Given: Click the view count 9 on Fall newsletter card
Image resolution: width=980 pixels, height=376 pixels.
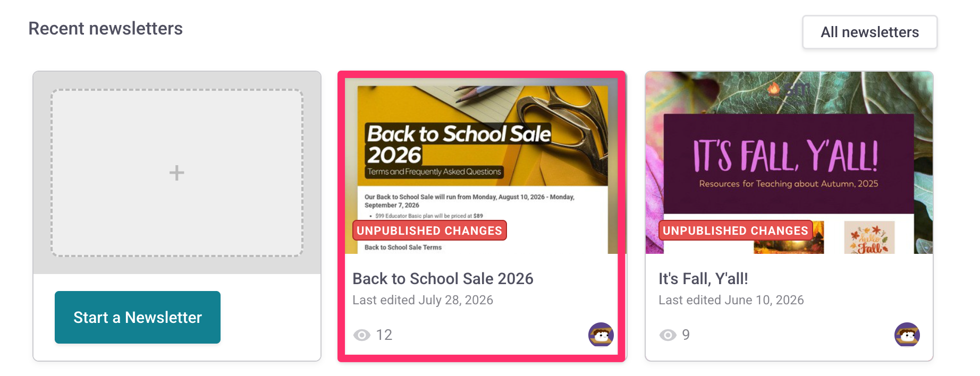Looking at the screenshot, I should click(x=686, y=335).
